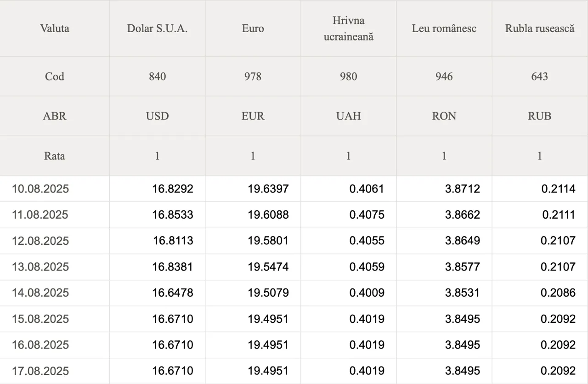The image size is (588, 384).
Task: Click the date 10.08.2025 row label
Action: (40, 189)
